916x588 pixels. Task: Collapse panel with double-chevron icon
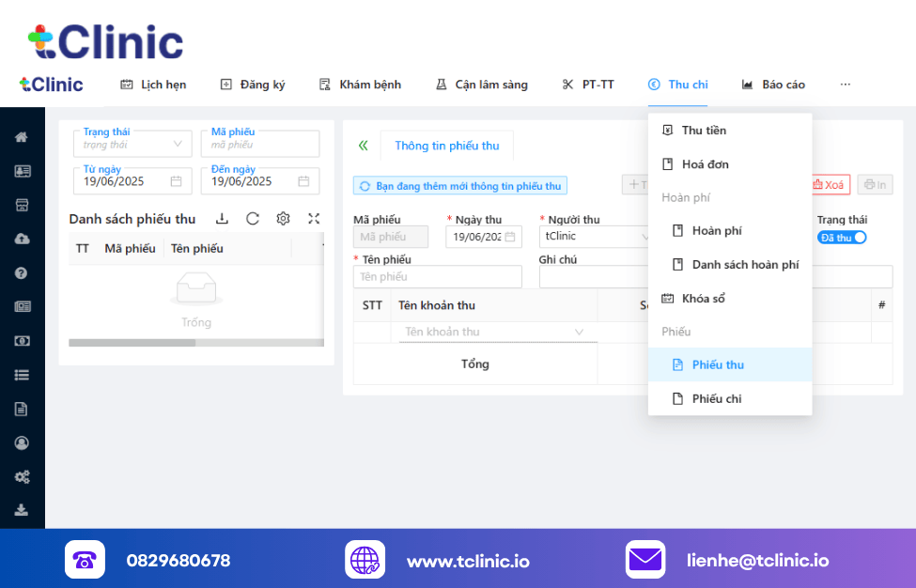click(x=363, y=146)
